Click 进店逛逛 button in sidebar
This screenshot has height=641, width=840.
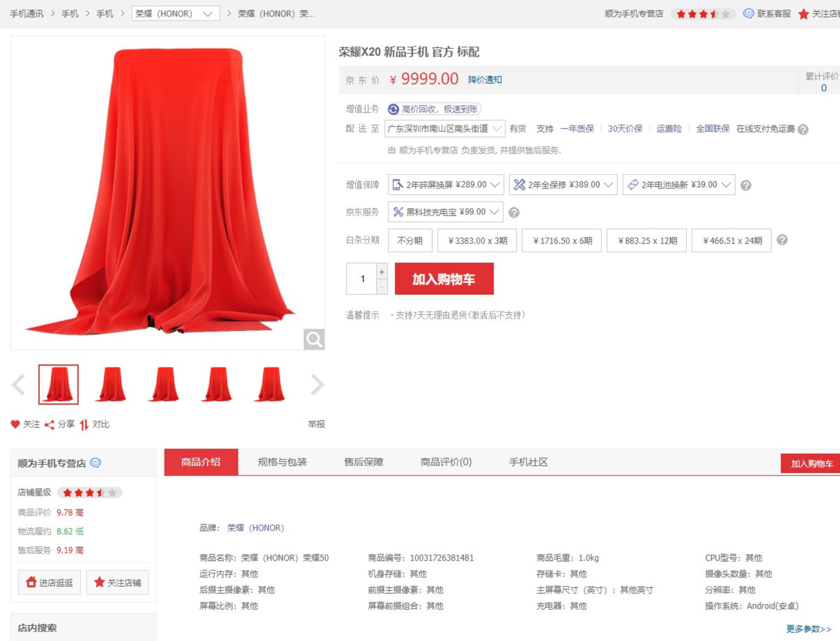(x=49, y=582)
